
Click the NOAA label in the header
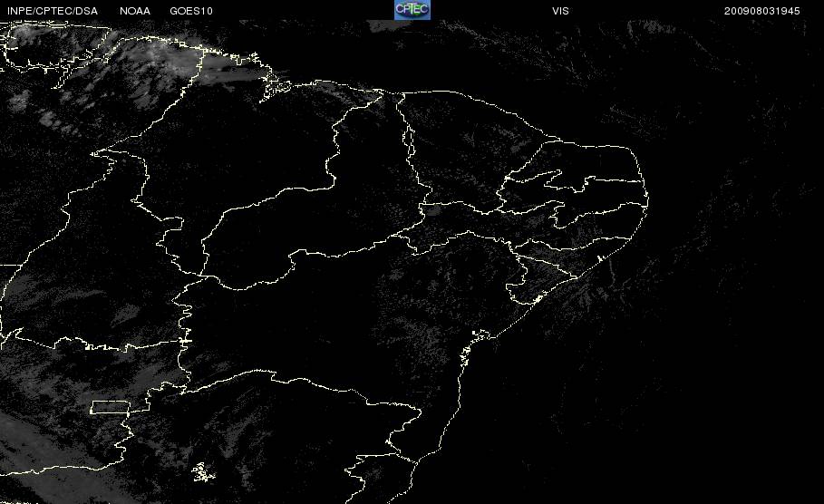(x=135, y=11)
